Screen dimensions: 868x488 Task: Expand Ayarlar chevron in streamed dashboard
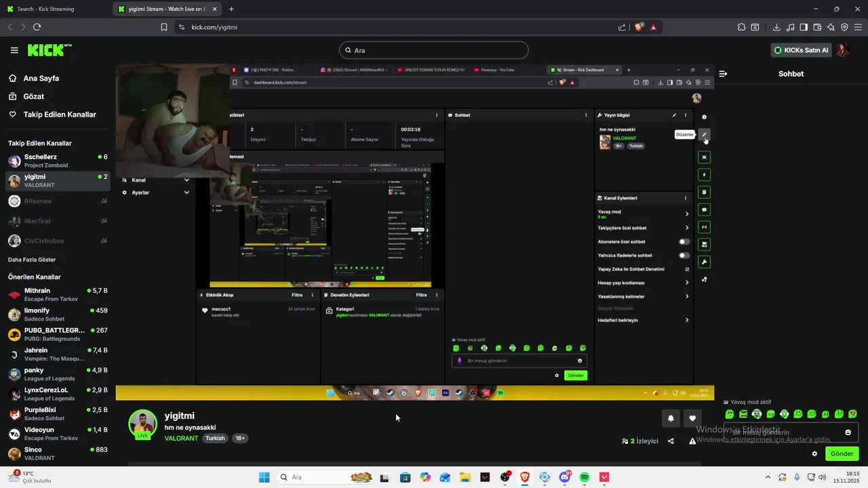click(186, 192)
